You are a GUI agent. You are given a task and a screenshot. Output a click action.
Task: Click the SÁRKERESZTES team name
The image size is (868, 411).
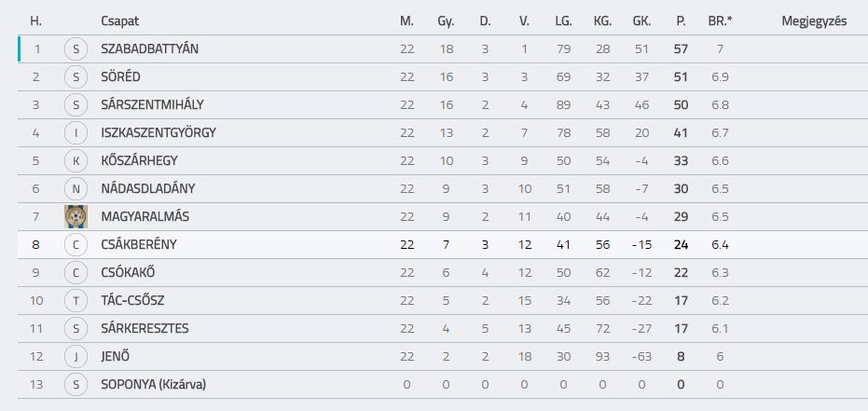point(145,329)
